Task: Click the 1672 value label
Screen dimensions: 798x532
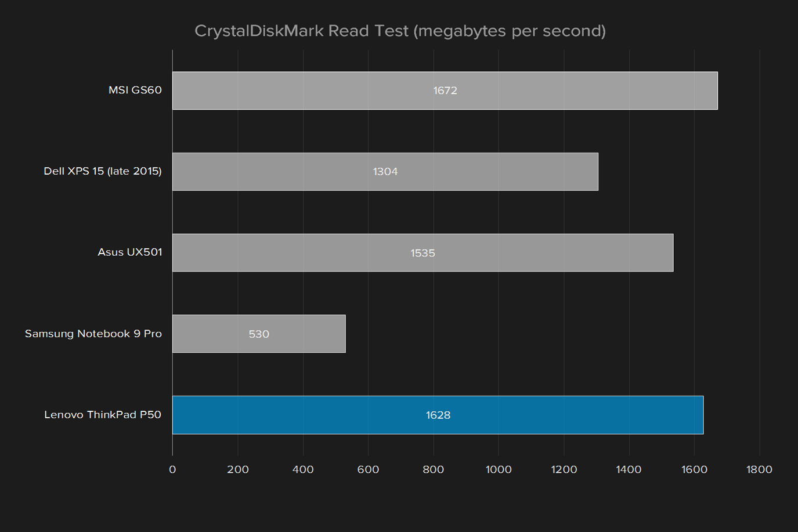Action: [445, 91]
